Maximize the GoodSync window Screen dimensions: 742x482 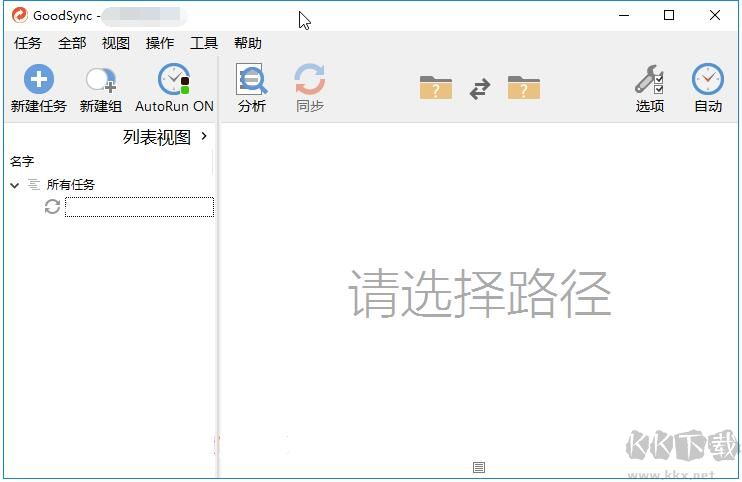[x=669, y=15]
